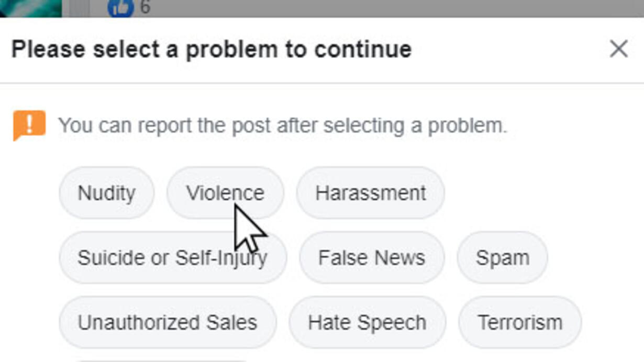Open the post thumbnail image behind dialog
Viewport: 644px width, 362px height.
tap(30, 7)
